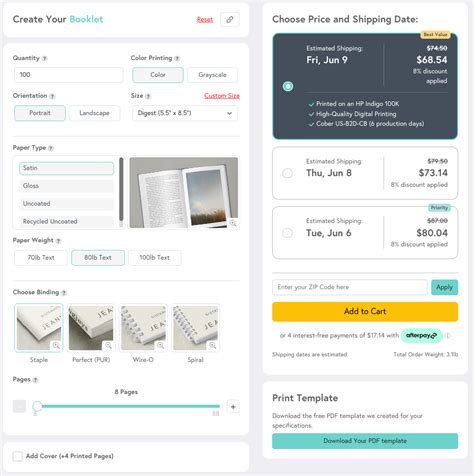Open the Size dropdown showing Digest

[185, 113]
